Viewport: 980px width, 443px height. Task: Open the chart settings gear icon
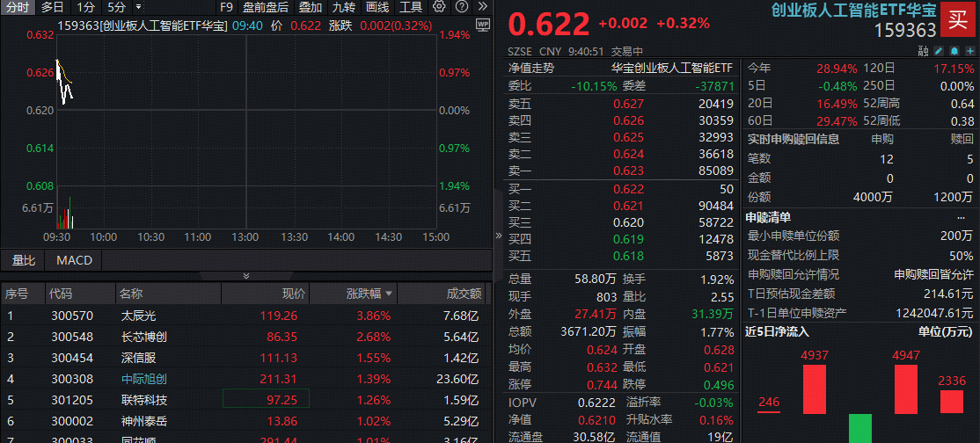(439, 7)
